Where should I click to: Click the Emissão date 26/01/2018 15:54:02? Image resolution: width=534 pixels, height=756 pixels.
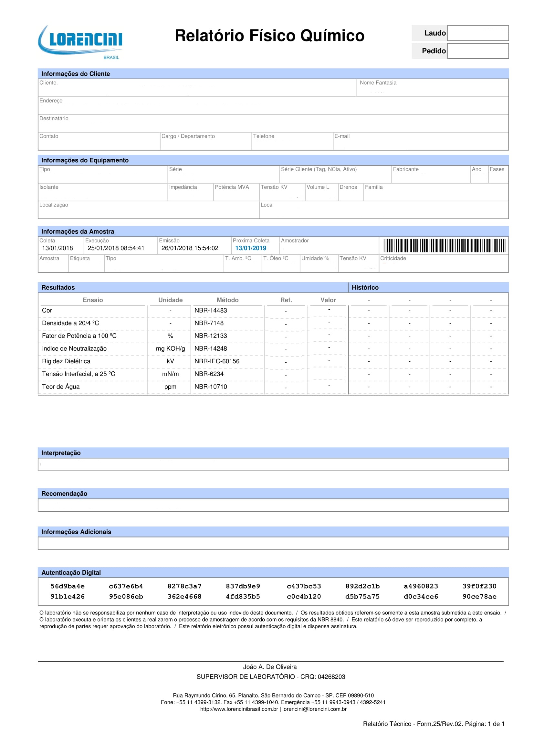190,248
